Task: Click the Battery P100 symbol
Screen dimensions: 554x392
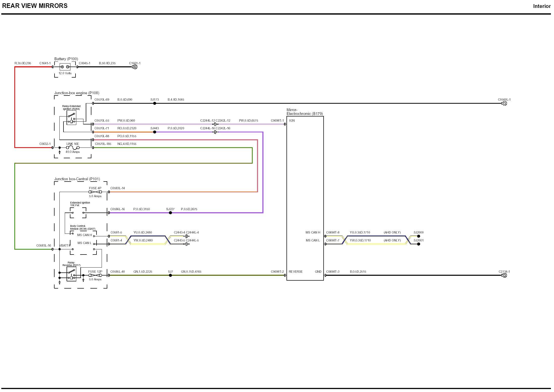Action: 65,67
